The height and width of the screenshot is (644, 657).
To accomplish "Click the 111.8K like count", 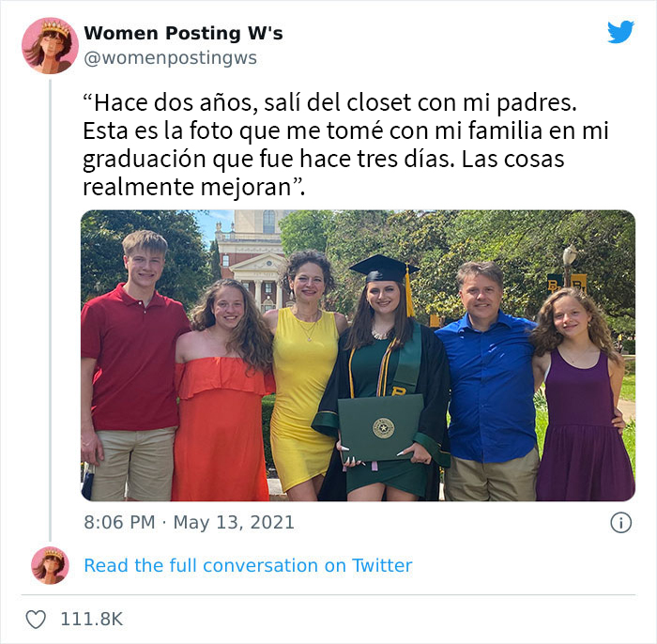I will (92, 620).
